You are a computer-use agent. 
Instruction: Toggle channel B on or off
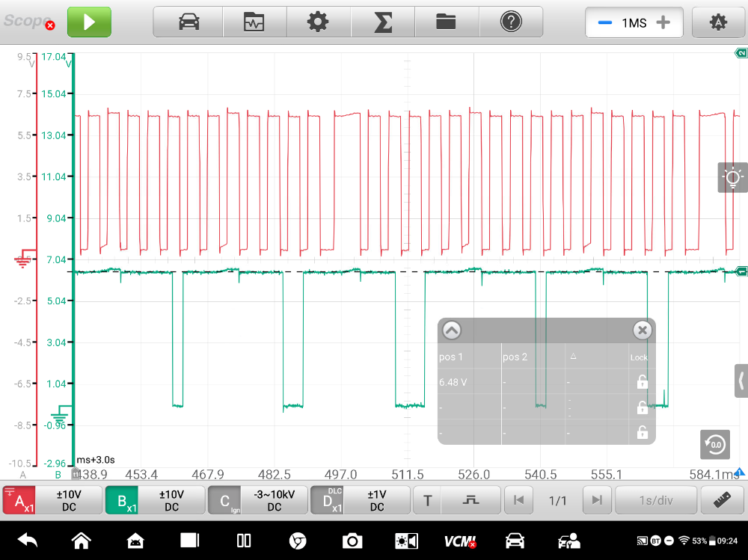click(x=122, y=500)
